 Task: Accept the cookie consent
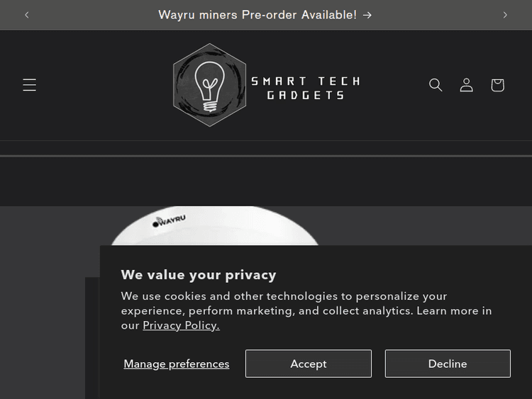point(309,364)
